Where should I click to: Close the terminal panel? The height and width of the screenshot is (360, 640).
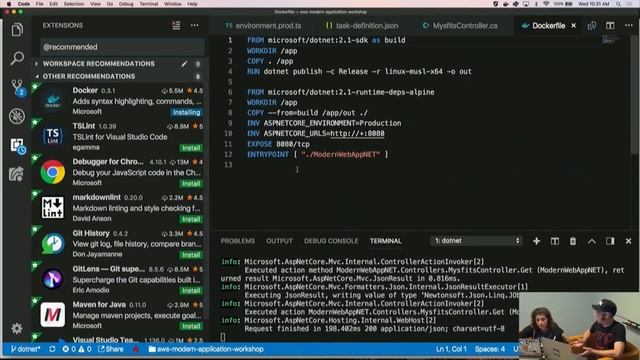click(x=628, y=241)
